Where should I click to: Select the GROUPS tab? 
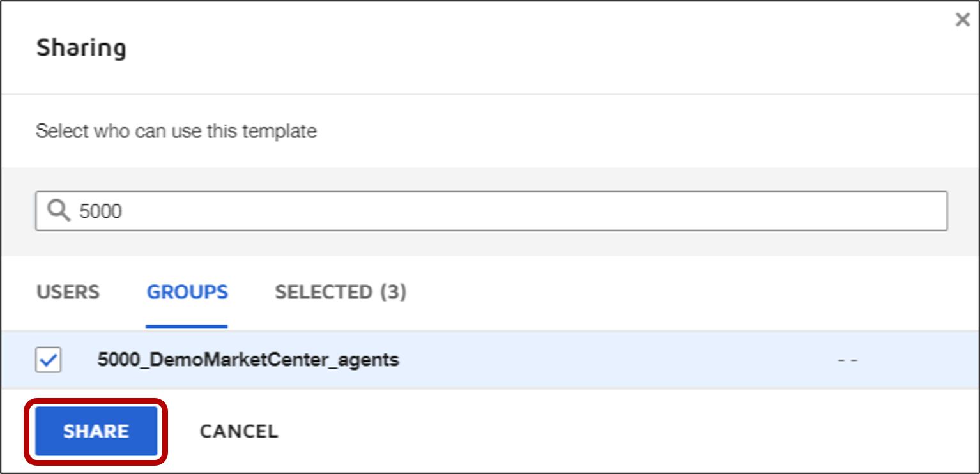tap(187, 292)
